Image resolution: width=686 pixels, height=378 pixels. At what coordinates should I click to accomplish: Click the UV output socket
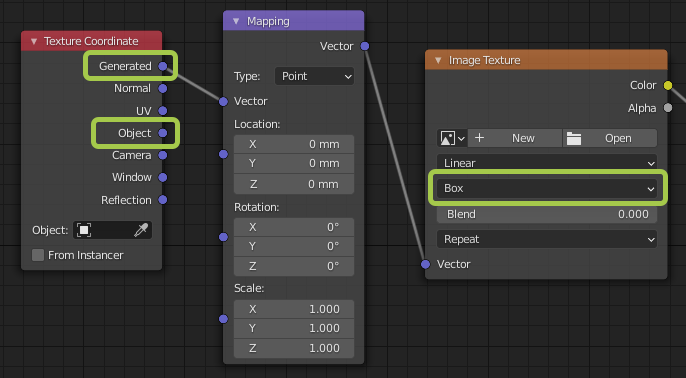click(x=163, y=111)
